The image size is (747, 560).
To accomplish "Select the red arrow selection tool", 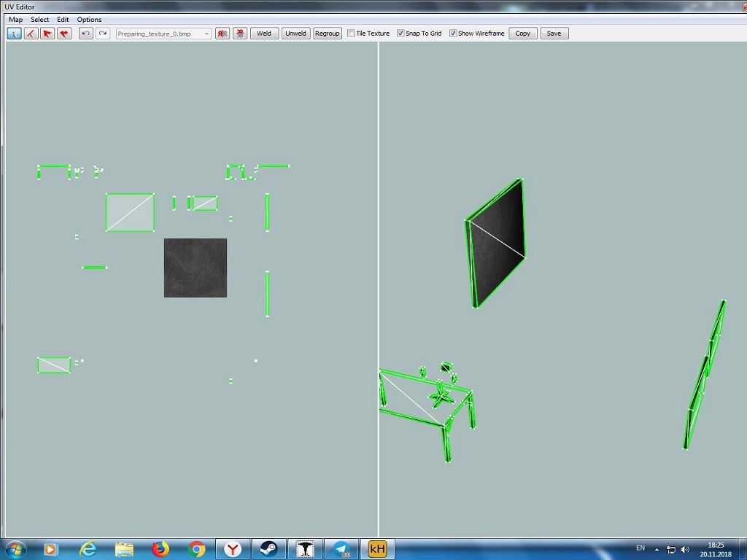I will [47, 34].
